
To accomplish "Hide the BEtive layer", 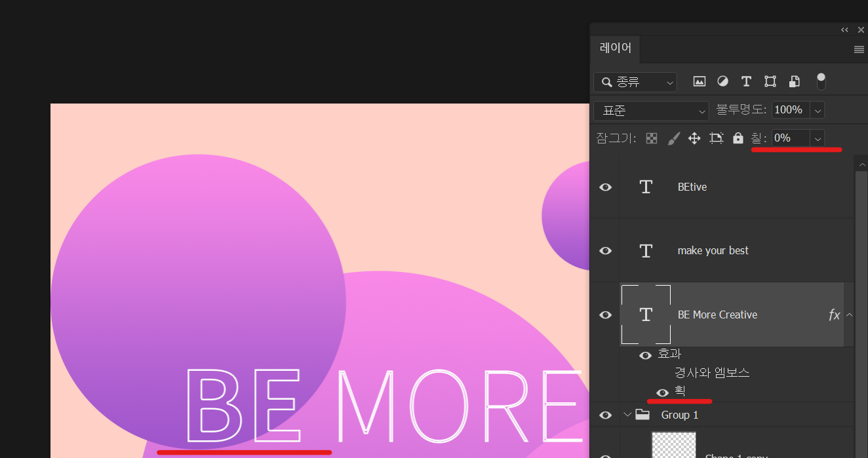I will coord(605,187).
